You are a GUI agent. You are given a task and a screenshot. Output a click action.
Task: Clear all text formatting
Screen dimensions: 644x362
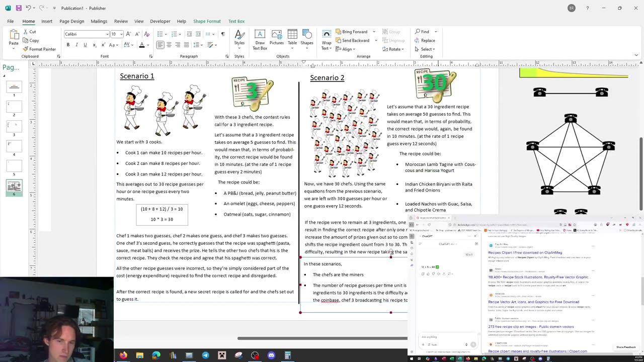pos(147,34)
